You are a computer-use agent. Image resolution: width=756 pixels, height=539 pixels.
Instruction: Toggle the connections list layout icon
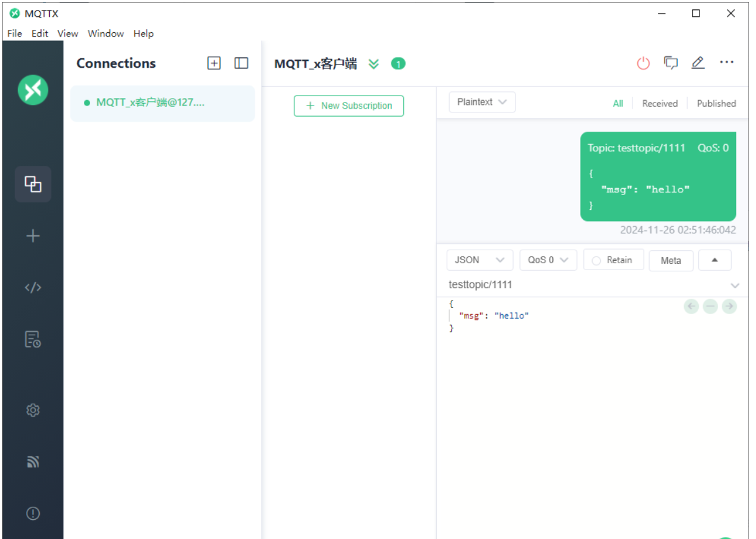point(241,63)
